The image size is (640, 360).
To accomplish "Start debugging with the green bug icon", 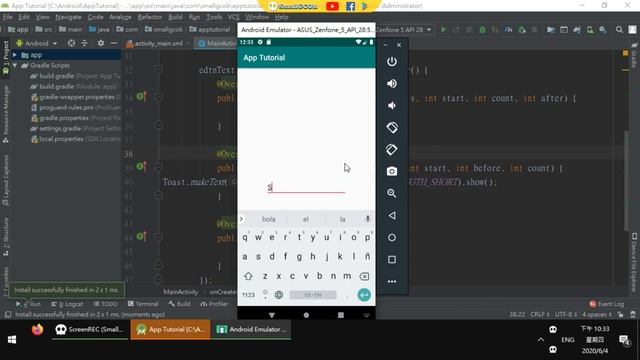I will tap(482, 30).
